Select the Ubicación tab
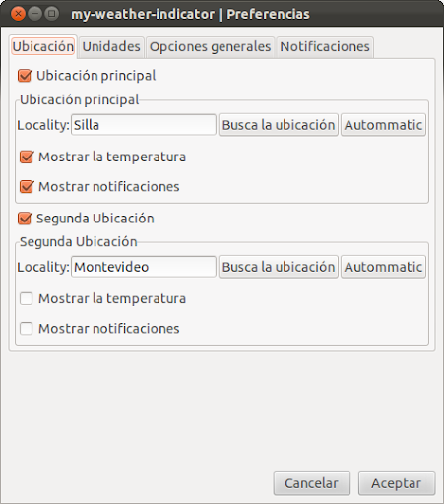The width and height of the screenshot is (444, 504). click(x=43, y=46)
